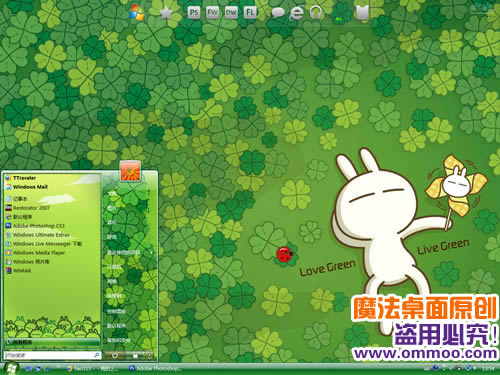500x375 pixels.
Task: Click the user account picture on Start menu
Action: (130, 171)
